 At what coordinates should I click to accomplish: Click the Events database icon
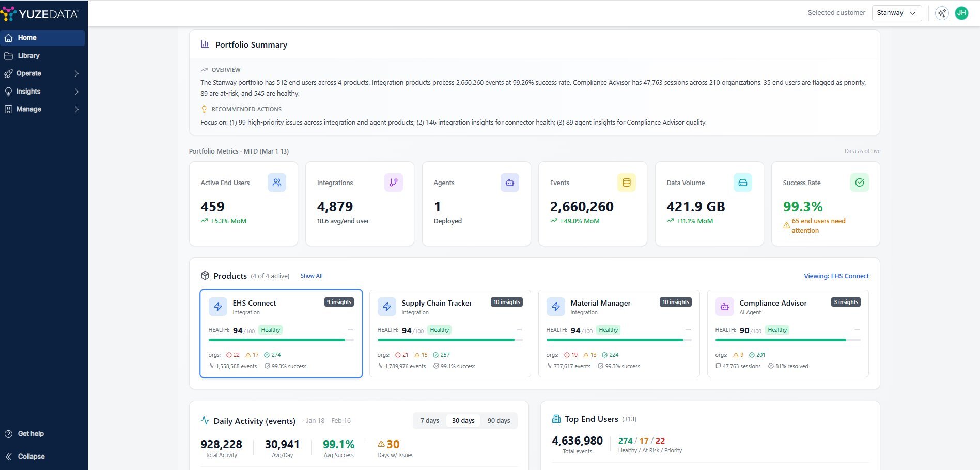pyautogui.click(x=626, y=183)
